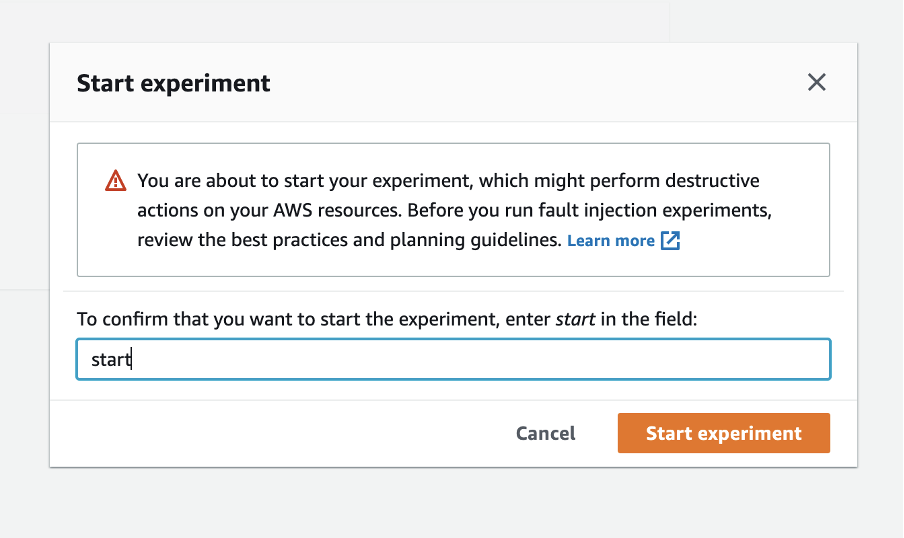Image resolution: width=904 pixels, height=538 pixels.
Task: Close the Start experiment dialog
Action: [817, 83]
